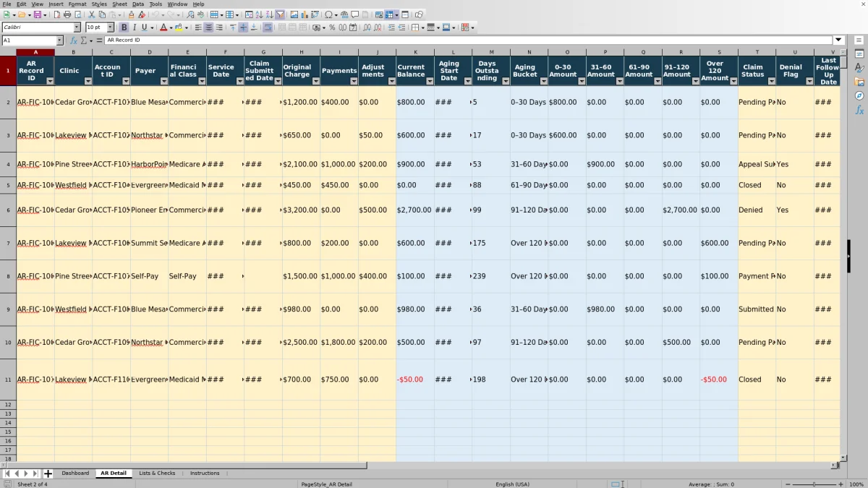The width and height of the screenshot is (868, 488).
Task: Open the Sidebar Properties panel icon
Action: click(x=859, y=54)
